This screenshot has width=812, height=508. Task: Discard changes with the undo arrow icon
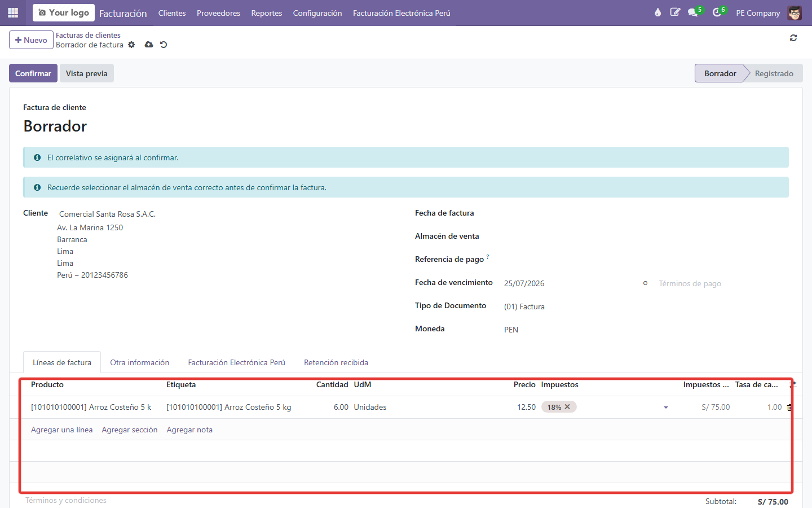pyautogui.click(x=164, y=45)
